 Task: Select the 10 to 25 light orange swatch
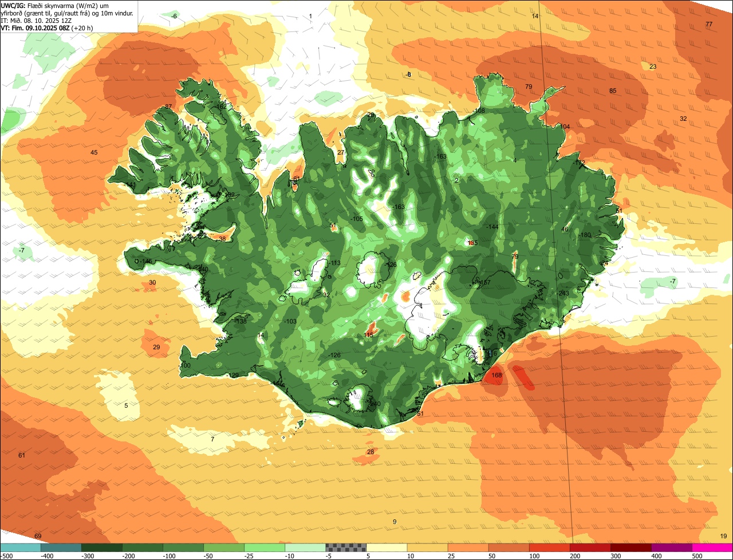427,547
